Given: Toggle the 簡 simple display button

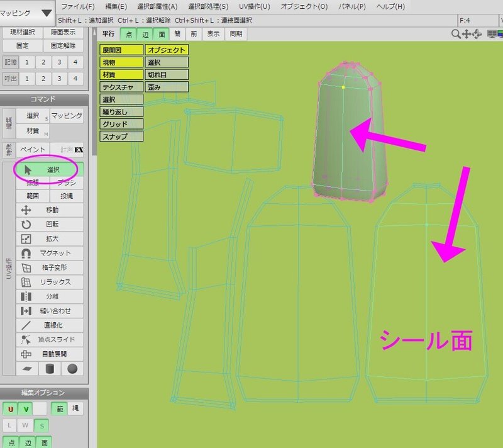Looking at the screenshot, I should (x=178, y=34).
